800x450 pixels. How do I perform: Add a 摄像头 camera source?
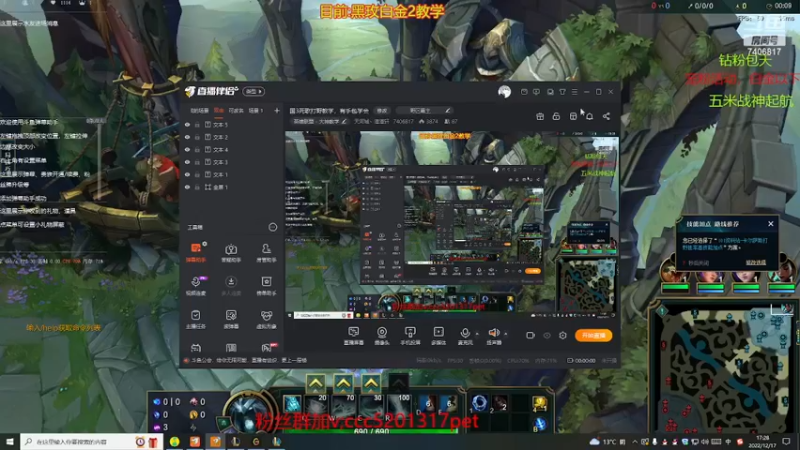coord(382,336)
